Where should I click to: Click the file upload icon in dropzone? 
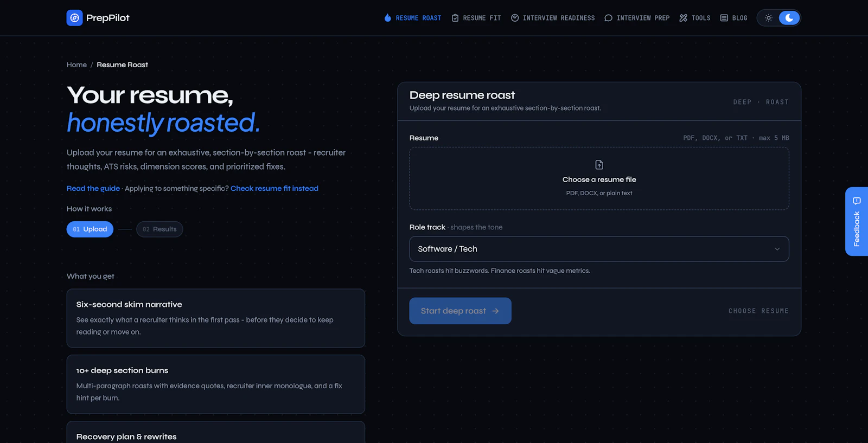pos(599,165)
